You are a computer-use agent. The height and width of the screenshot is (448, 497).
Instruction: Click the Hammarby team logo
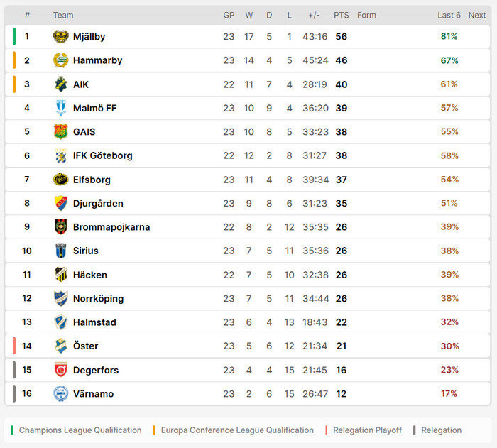point(60,60)
